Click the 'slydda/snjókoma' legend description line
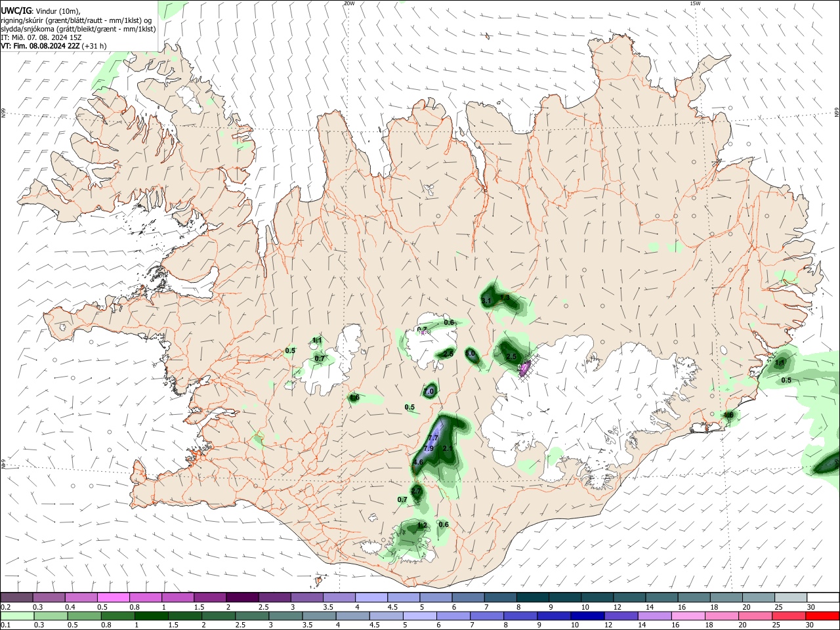Image resolution: width=840 pixels, height=630 pixels. point(78,29)
